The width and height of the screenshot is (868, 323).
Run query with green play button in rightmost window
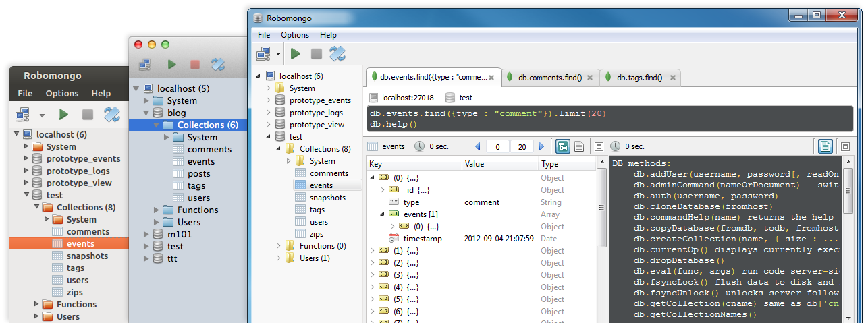(x=296, y=53)
